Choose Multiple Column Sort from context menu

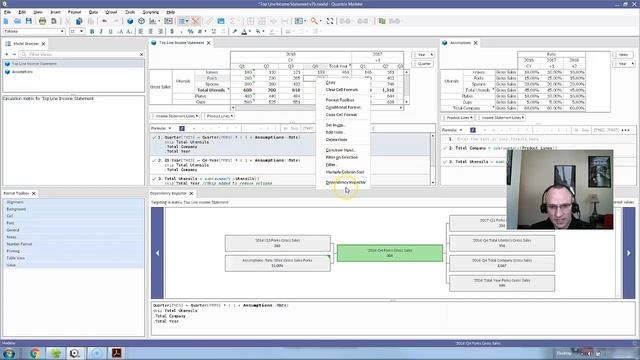pyautogui.click(x=345, y=172)
